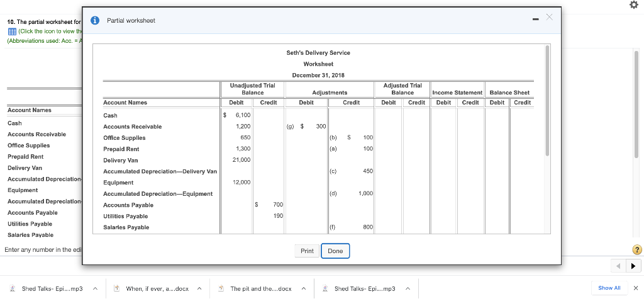Click the Done button
The image size is (644, 301).
[335, 251]
